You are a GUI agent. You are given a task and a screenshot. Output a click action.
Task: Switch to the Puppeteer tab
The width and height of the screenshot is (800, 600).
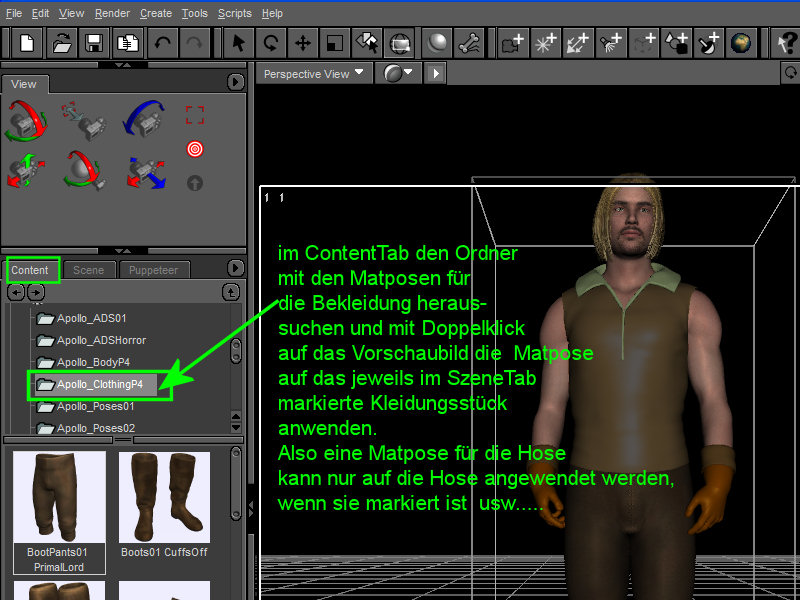[154, 270]
